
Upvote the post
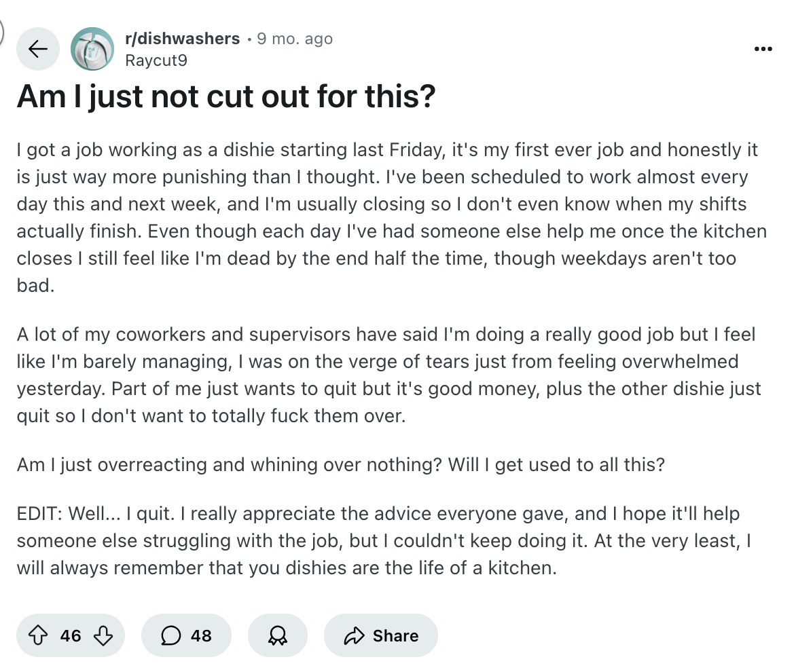(39, 635)
